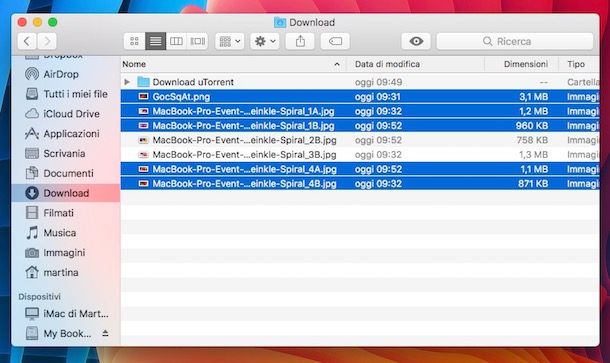The image size is (610, 363).
Task: Minimize the window with yellow button
Action: click(x=37, y=22)
